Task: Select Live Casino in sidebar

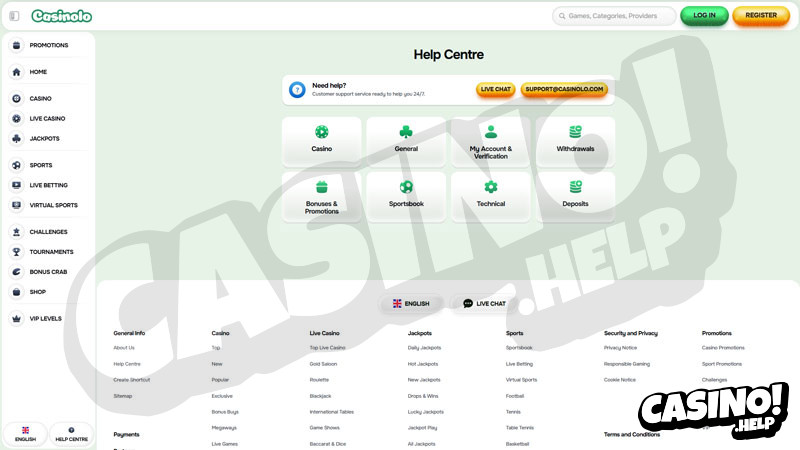Action: click(48, 118)
